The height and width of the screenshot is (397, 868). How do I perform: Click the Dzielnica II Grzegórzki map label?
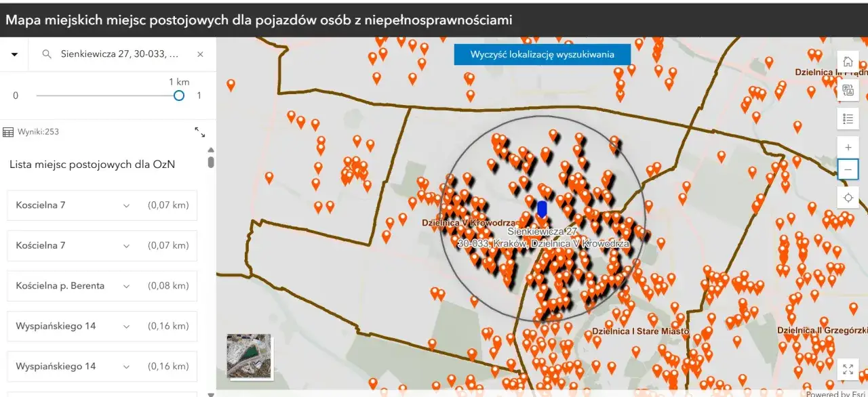[x=822, y=331]
